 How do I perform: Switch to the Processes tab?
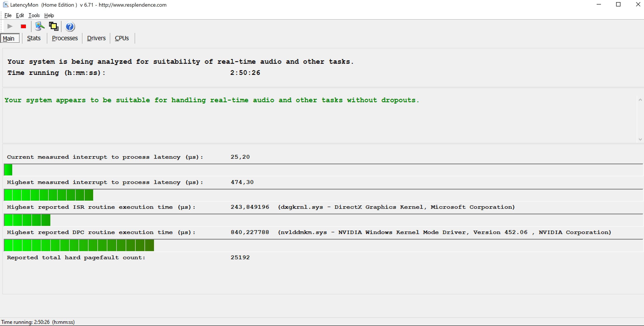pos(65,38)
